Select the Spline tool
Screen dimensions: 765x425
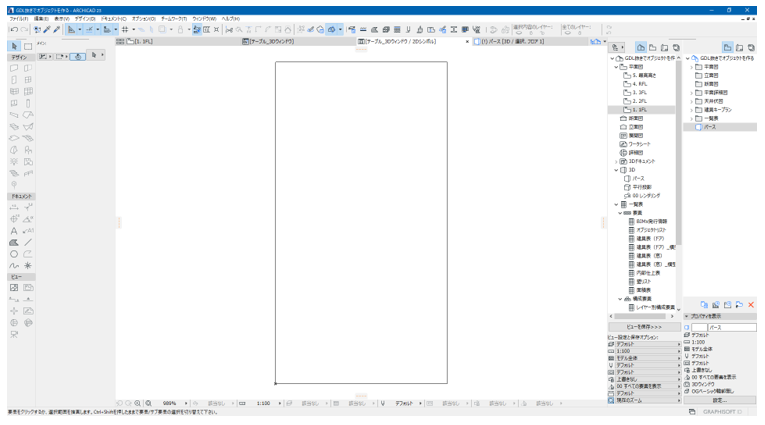[x=14, y=266]
